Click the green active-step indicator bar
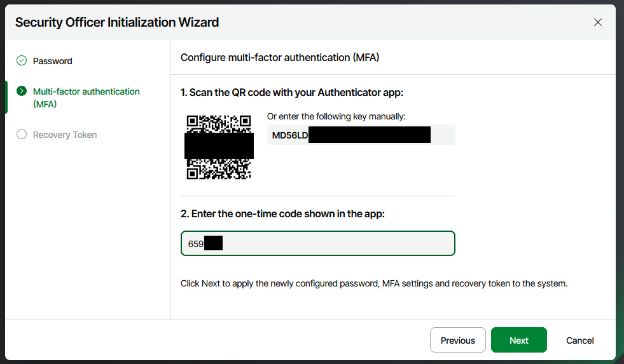Viewport: 624px width, 364px height. pos(6,97)
